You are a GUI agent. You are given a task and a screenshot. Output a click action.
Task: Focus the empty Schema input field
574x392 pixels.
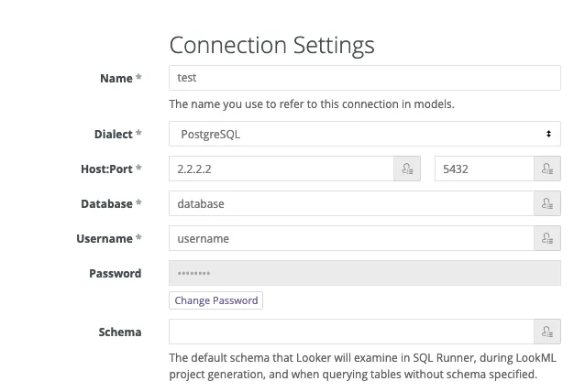click(x=351, y=332)
